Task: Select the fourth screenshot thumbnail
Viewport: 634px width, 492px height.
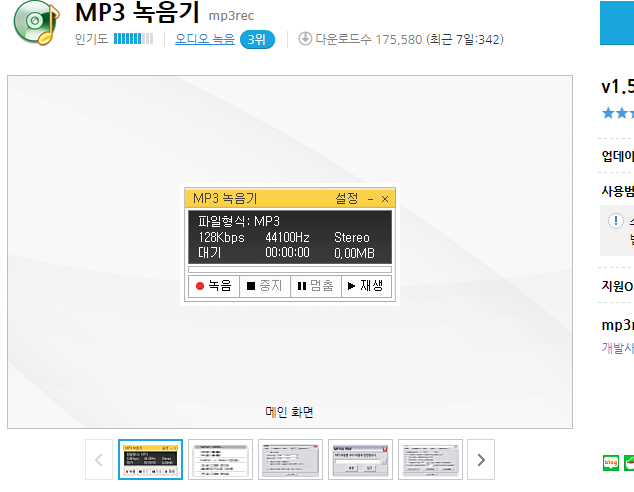Action: 360,460
